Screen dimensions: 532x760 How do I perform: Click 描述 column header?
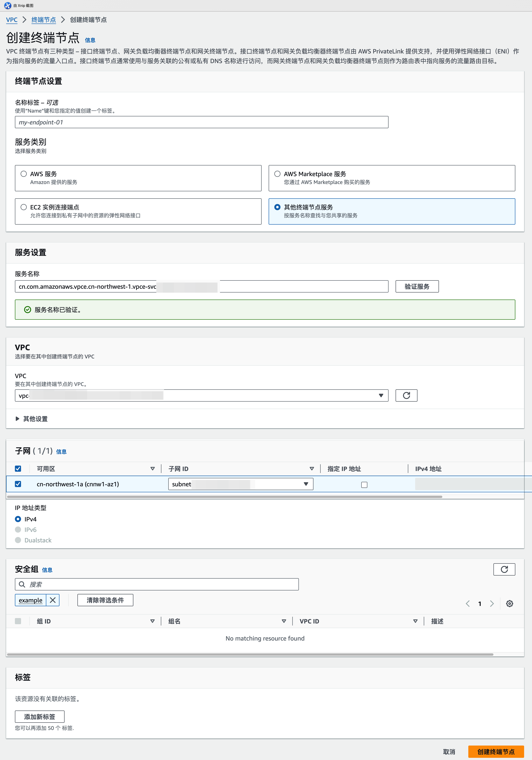coord(437,621)
